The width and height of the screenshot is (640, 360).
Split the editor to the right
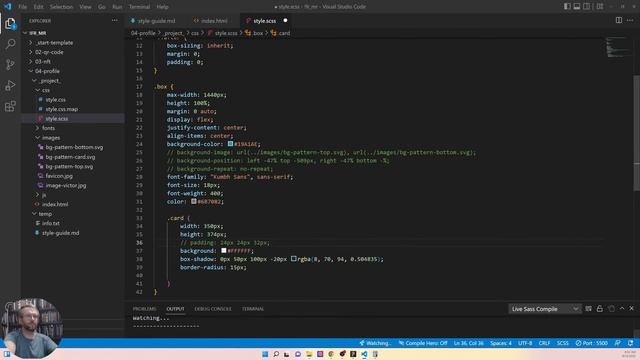tap(619, 20)
